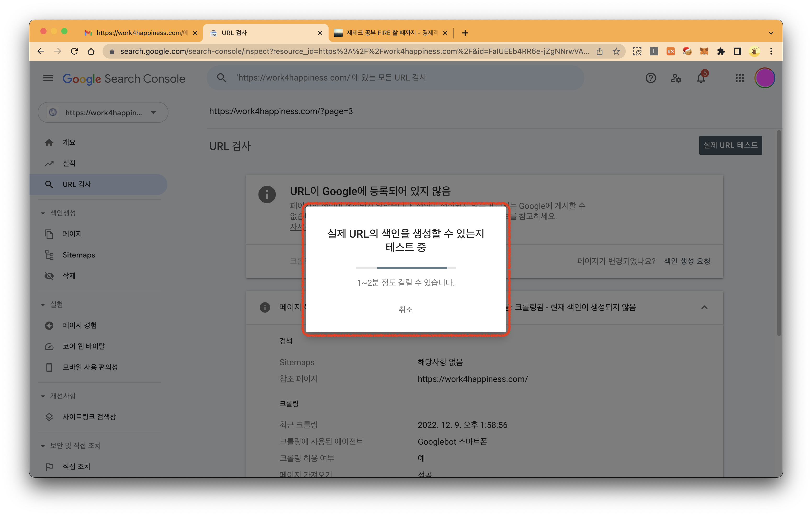Viewport: 812px width, 516px height.
Task: Collapse the 페이지 색인 생성 panel chevron
Action: point(704,307)
